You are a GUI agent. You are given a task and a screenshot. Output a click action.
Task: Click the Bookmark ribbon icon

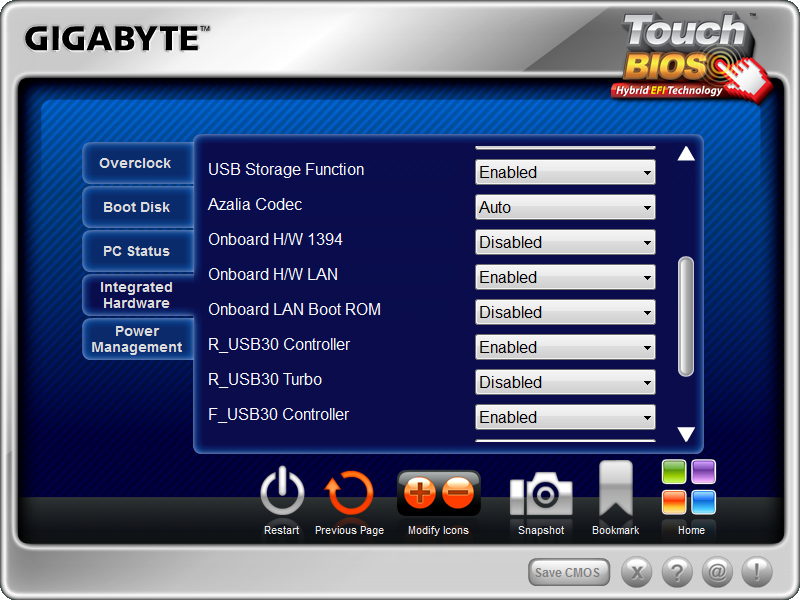point(616,489)
